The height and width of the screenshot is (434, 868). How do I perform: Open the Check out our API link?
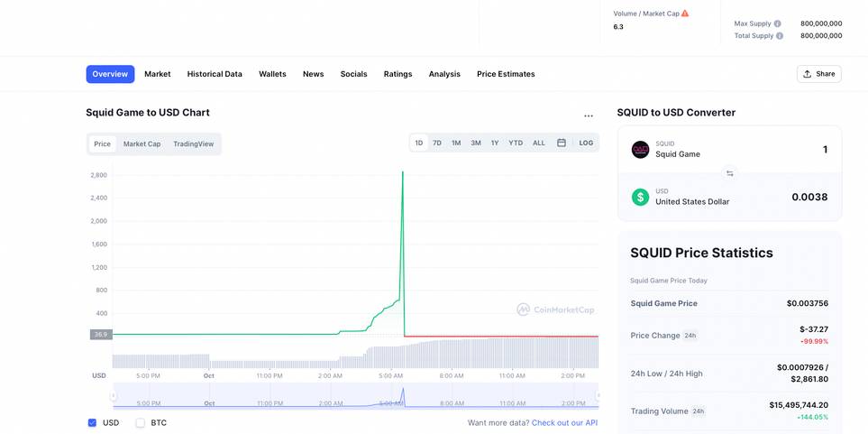tap(564, 422)
